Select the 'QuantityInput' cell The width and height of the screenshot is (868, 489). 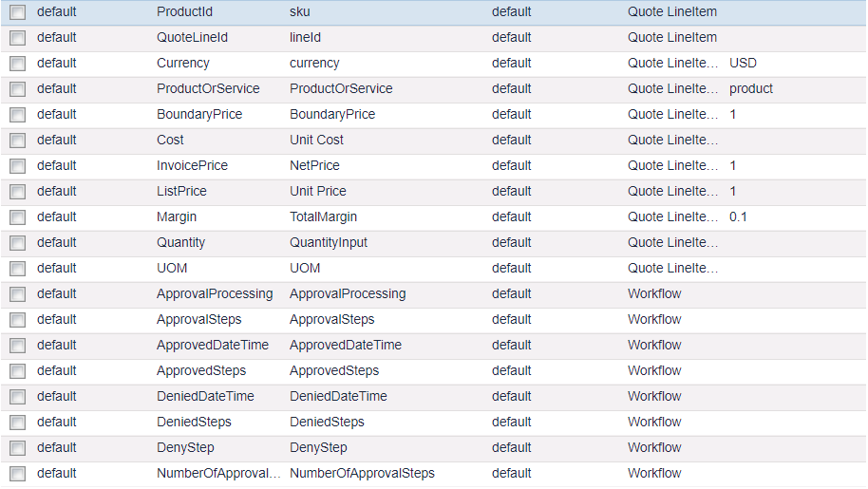(x=329, y=243)
